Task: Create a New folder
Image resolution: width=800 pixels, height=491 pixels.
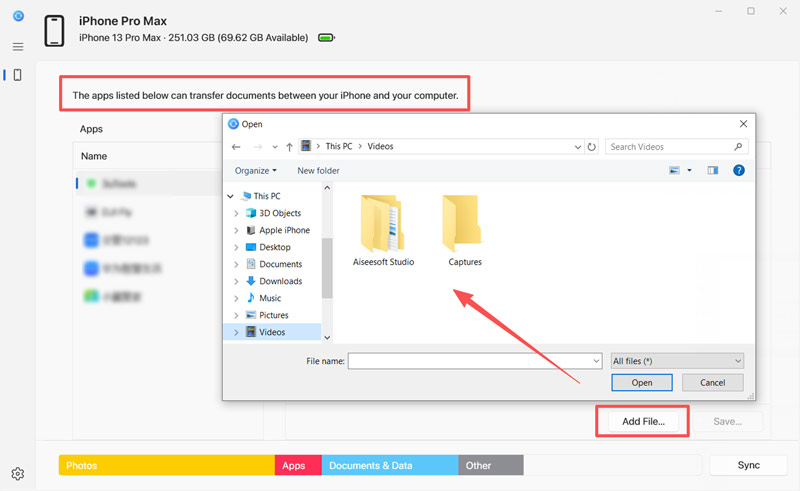Action: pyautogui.click(x=318, y=170)
